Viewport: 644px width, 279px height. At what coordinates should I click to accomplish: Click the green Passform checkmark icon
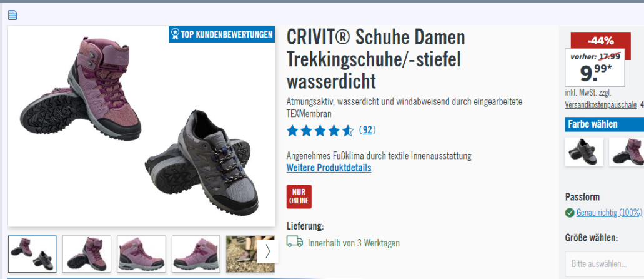[x=570, y=213]
